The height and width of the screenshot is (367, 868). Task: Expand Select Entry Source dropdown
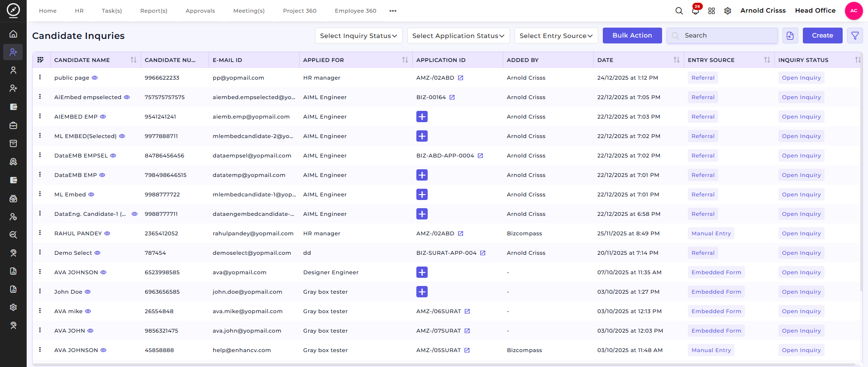[x=556, y=36]
